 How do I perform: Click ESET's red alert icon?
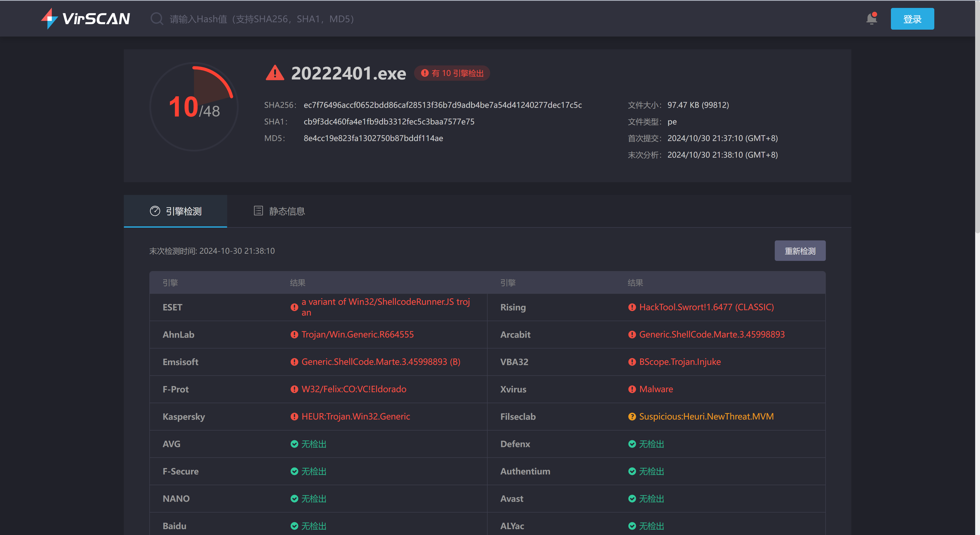click(x=294, y=307)
